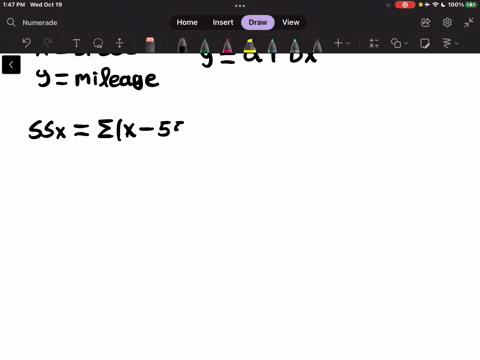Switch to the Insert tab

coord(223,22)
